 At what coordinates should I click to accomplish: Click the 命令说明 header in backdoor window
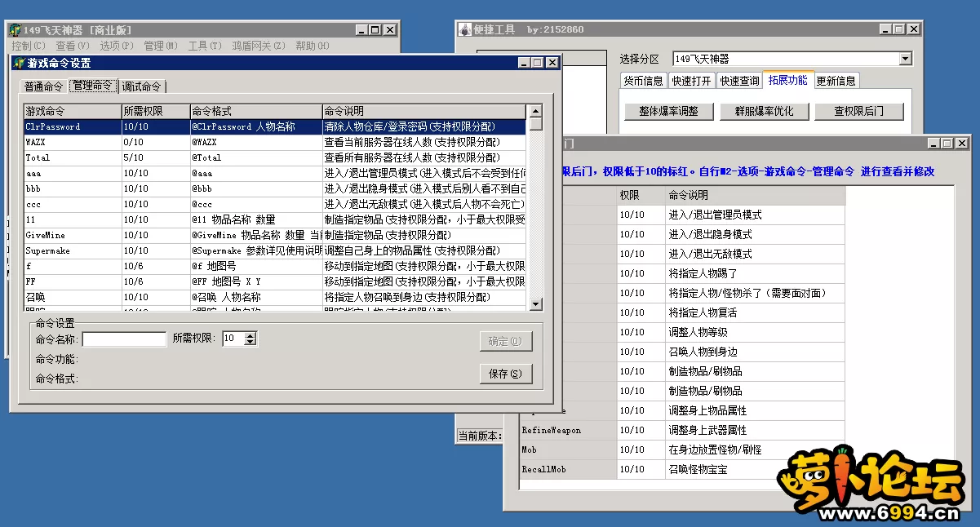(755, 196)
